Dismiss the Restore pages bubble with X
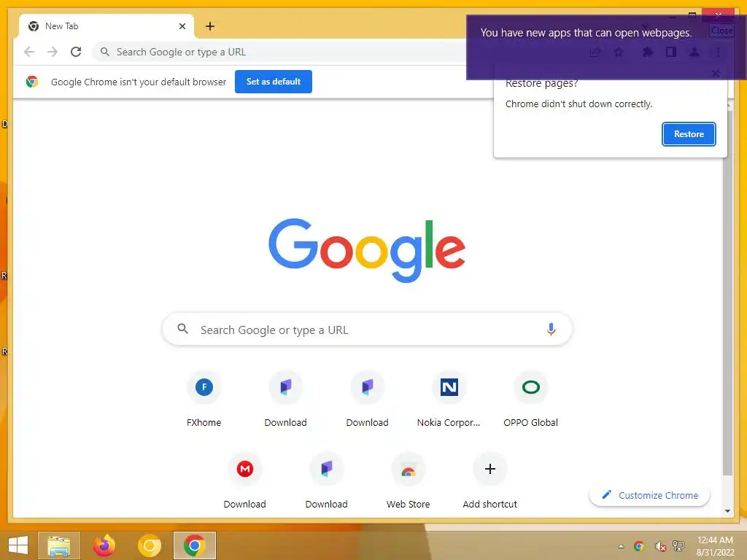This screenshot has width=747, height=560. pos(715,74)
